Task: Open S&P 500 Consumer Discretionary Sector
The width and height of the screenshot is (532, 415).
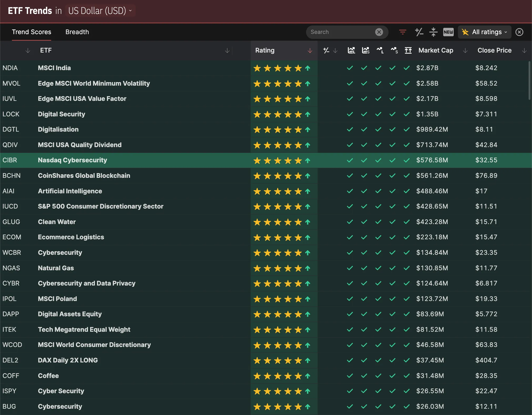Action: [x=101, y=206]
